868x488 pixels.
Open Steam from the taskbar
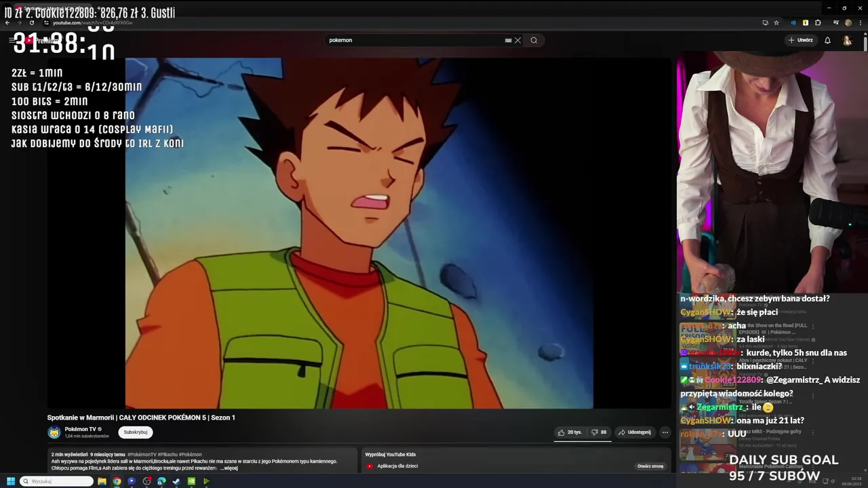pyautogui.click(x=176, y=481)
